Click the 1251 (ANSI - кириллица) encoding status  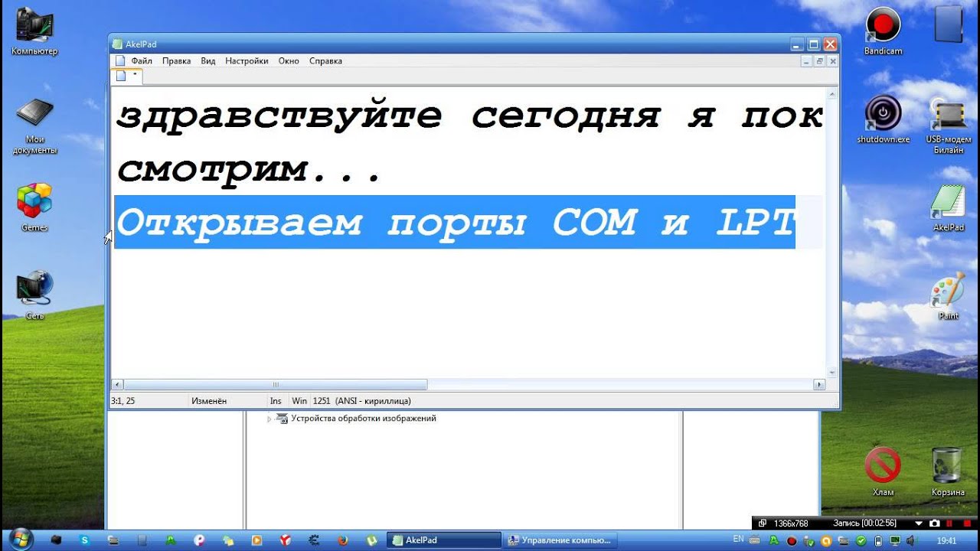(x=362, y=401)
